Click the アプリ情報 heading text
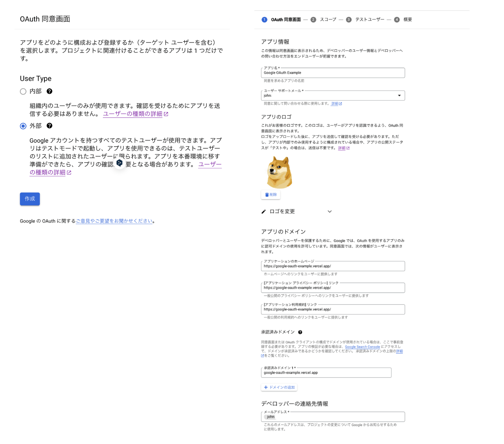Screen dimensions: 504x444 [x=275, y=42]
